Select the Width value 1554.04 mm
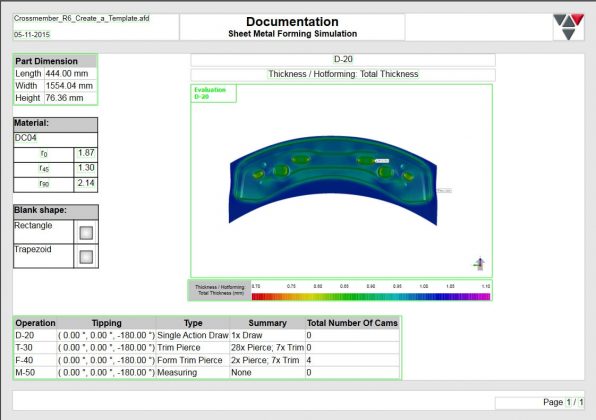 [70, 86]
